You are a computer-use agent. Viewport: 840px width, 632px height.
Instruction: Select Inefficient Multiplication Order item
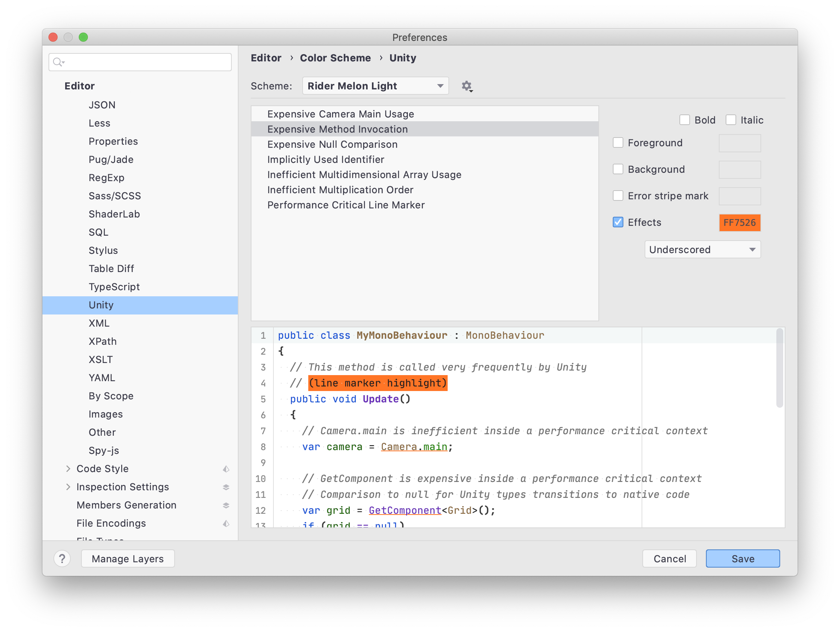coord(425,190)
